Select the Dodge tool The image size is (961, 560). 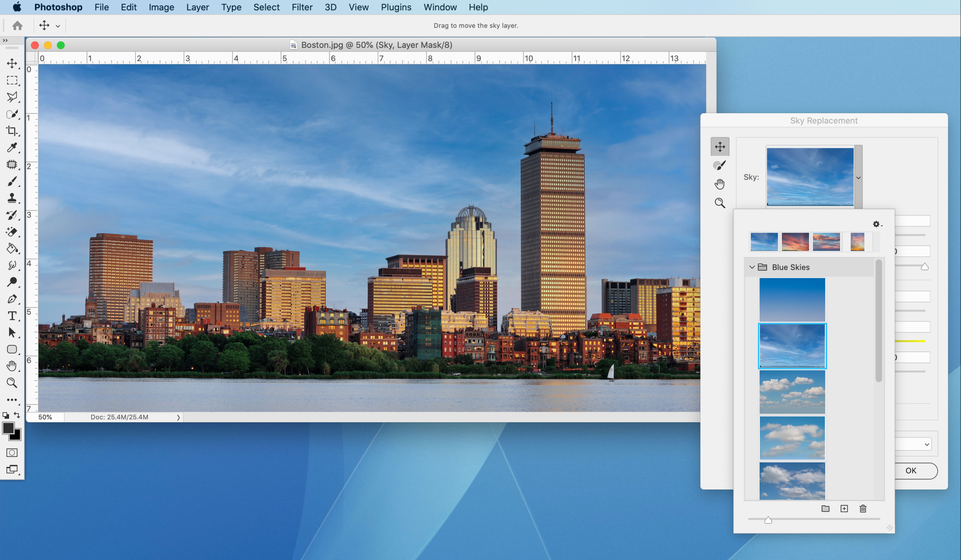pos(12,282)
